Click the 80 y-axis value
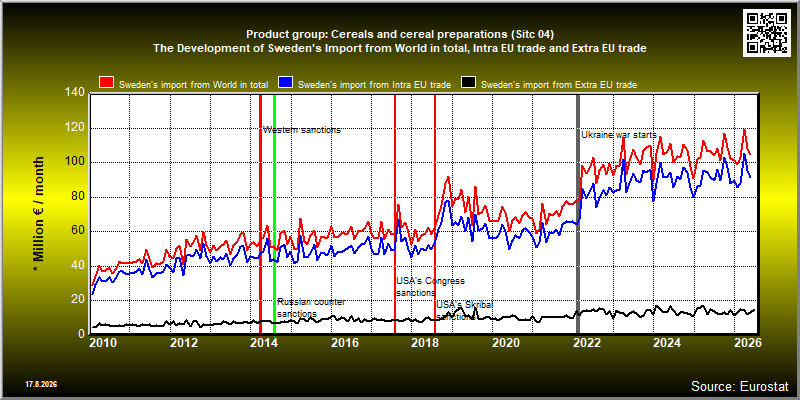The width and height of the screenshot is (800, 400). [x=78, y=197]
